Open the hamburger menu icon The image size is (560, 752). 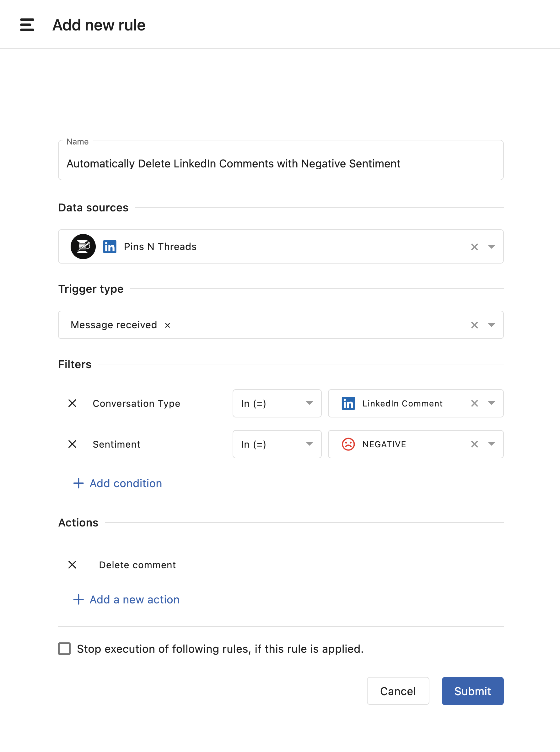pyautogui.click(x=27, y=25)
